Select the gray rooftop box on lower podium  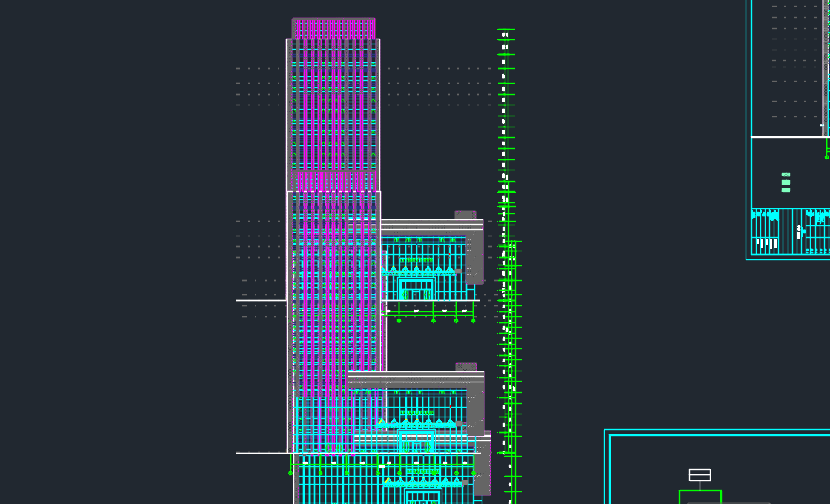(x=466, y=367)
